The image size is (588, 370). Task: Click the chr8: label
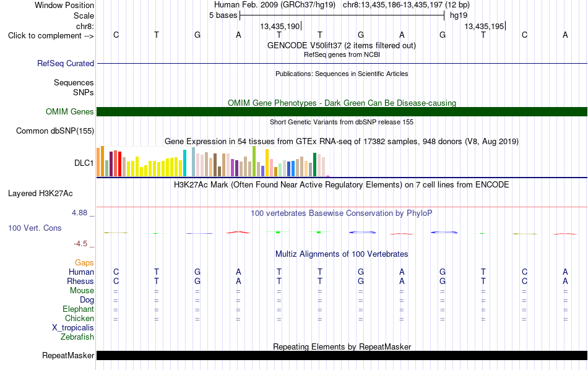click(85, 26)
